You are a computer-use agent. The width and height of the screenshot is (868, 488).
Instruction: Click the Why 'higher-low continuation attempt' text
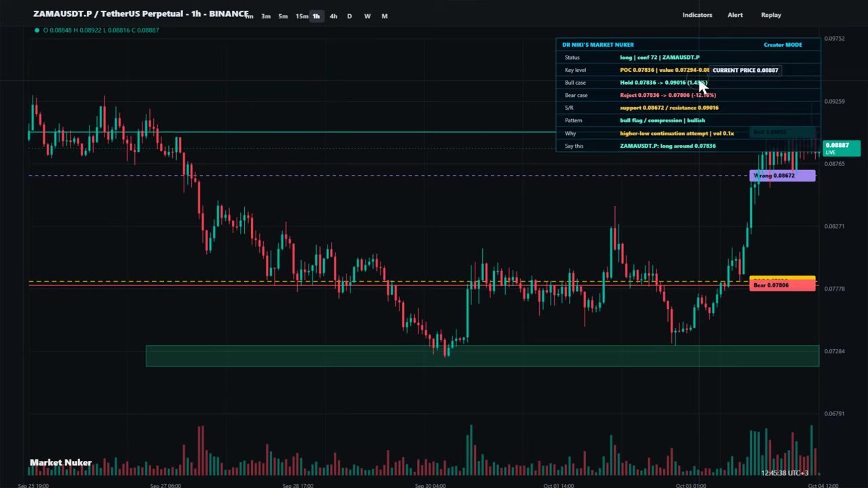coord(677,134)
